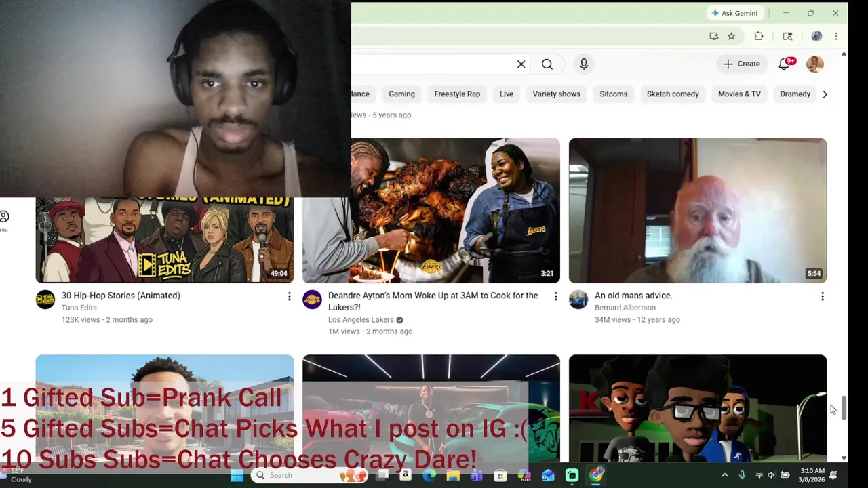Open the Tuna Edits channel name
The width and height of the screenshot is (868, 488).
click(x=79, y=308)
